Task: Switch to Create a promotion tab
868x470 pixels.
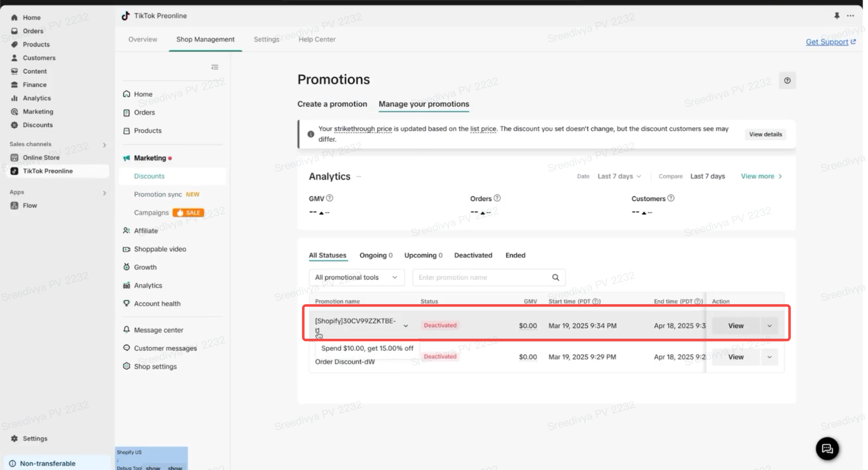Action: [x=332, y=104]
